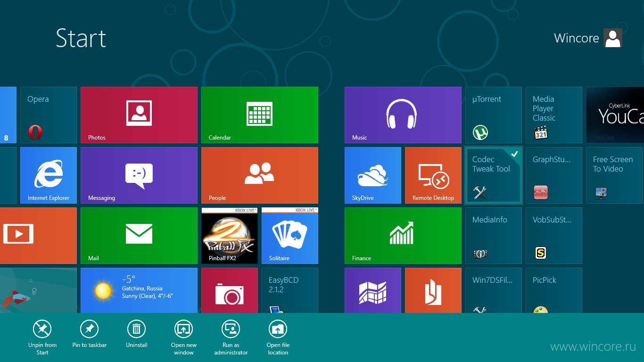The image size is (644, 362).
Task: Open the Messaging tile
Action: [139, 175]
